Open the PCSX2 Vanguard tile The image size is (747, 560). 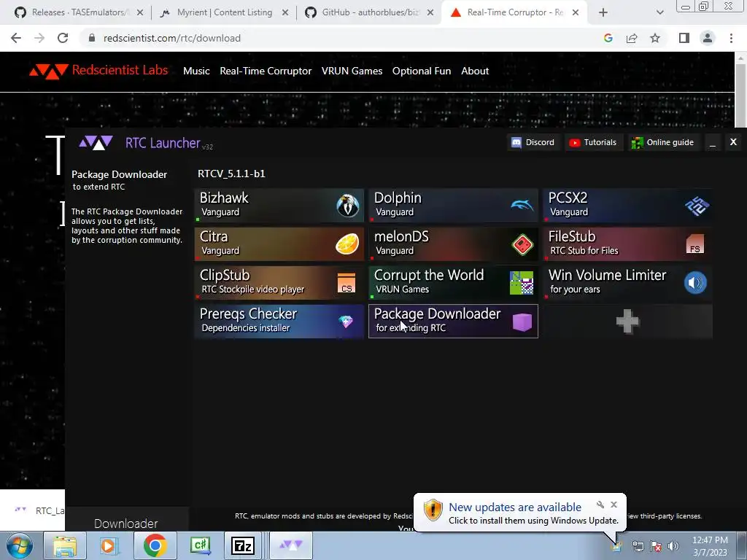pyautogui.click(x=627, y=205)
